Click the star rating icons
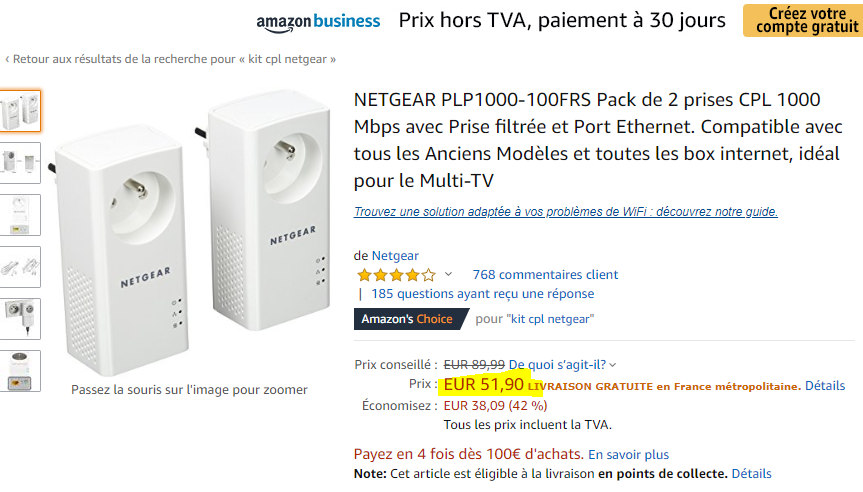The image size is (863, 492). click(396, 275)
